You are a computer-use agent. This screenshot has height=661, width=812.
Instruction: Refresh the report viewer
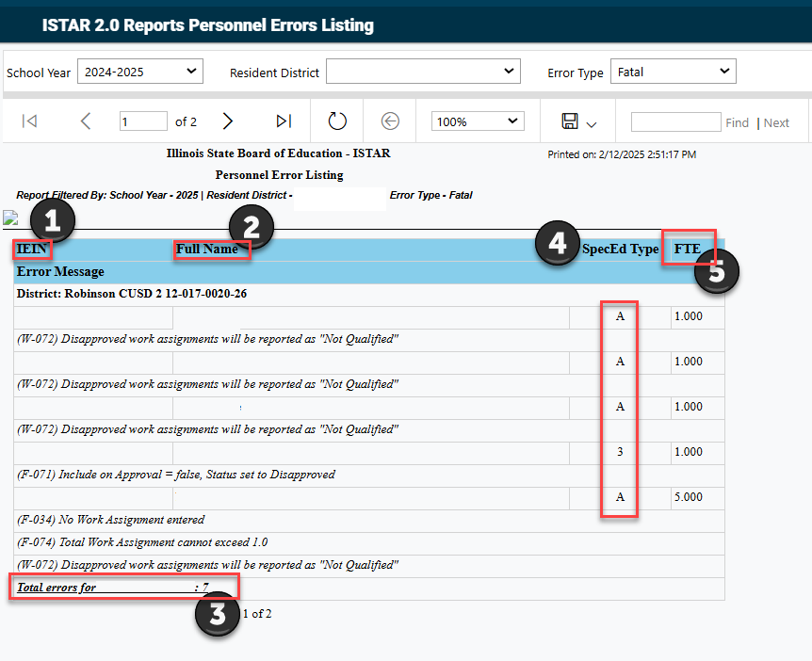point(337,121)
